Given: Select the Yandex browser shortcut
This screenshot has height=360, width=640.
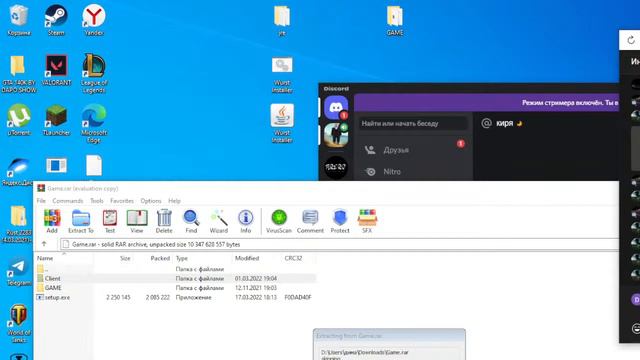Looking at the screenshot, I should click(94, 20).
